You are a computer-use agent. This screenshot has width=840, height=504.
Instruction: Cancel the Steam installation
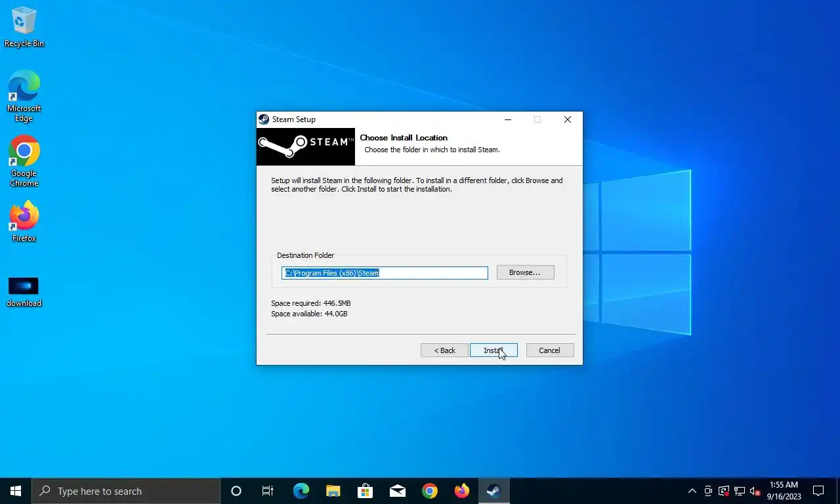(x=550, y=350)
